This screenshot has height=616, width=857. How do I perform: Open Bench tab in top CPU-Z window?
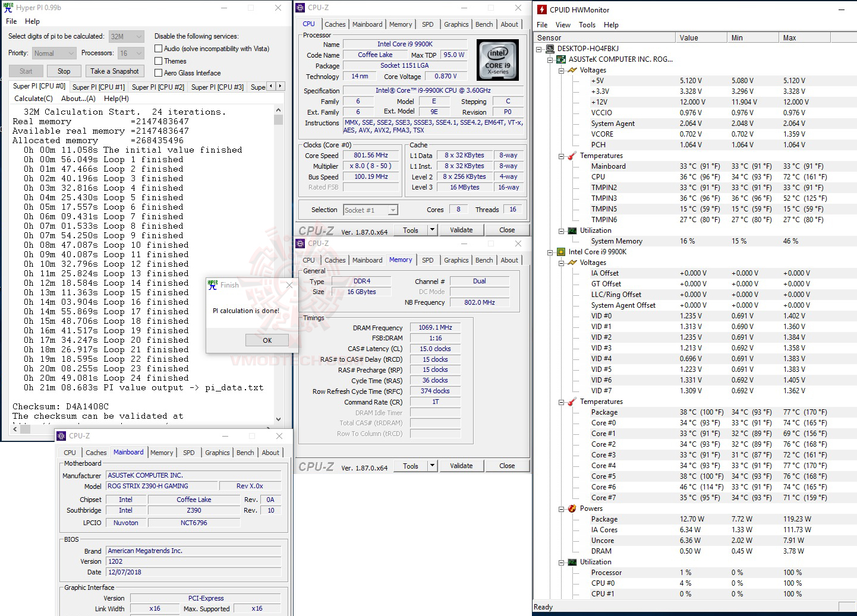(x=484, y=24)
